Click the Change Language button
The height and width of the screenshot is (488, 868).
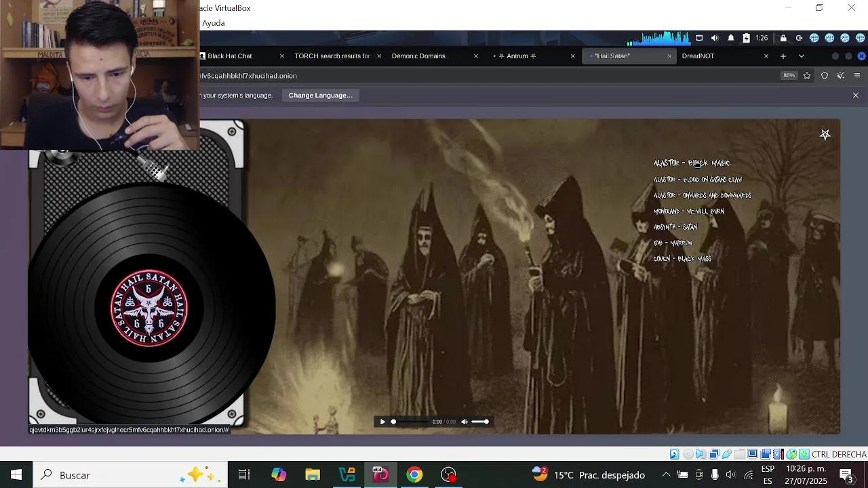[x=321, y=96]
